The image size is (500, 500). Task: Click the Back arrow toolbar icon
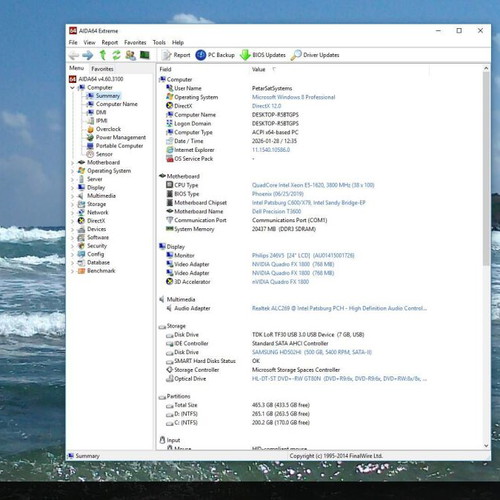pyautogui.click(x=74, y=55)
